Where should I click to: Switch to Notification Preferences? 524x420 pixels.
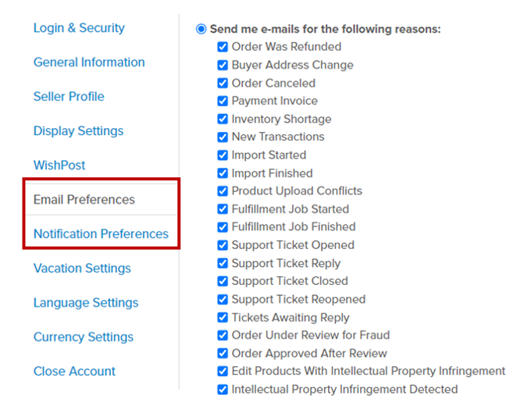(x=101, y=234)
